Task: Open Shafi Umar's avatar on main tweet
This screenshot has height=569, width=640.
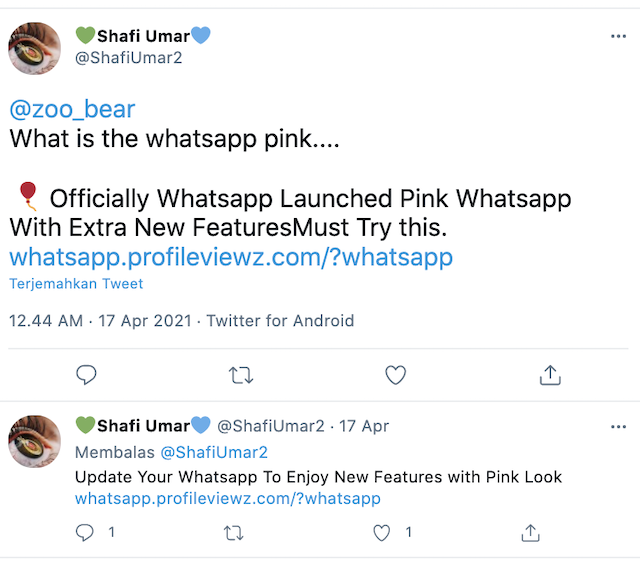Action: (36, 47)
